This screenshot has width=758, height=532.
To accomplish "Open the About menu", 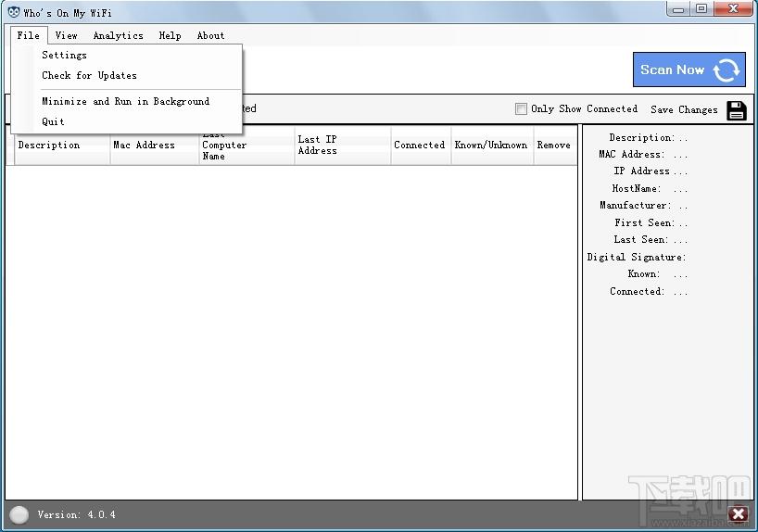I will (210, 35).
